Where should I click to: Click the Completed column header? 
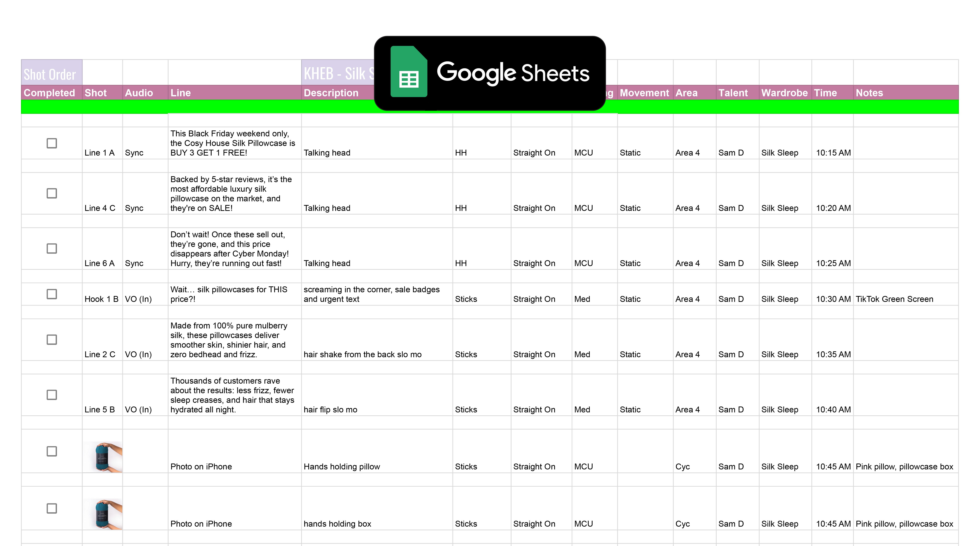[x=50, y=93]
